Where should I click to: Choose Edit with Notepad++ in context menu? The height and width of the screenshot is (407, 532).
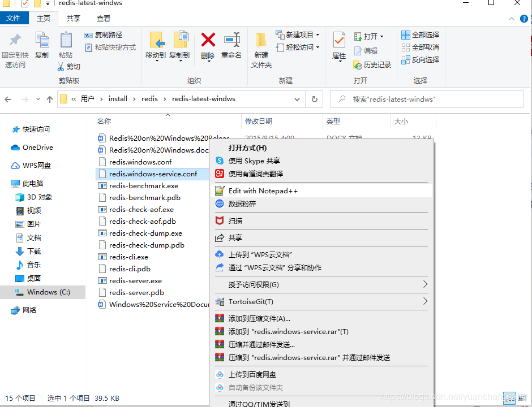click(x=321, y=191)
